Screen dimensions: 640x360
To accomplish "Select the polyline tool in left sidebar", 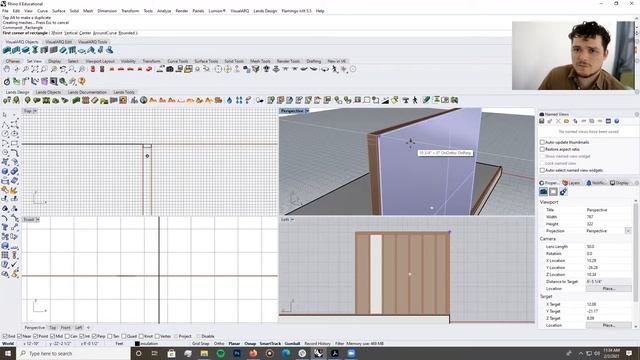I will click(5, 124).
